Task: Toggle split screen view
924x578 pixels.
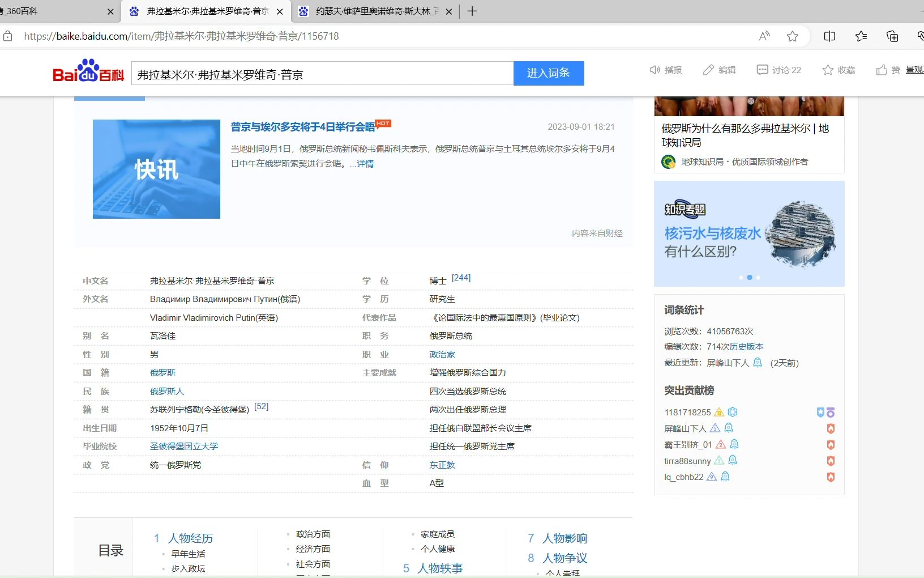Action: [x=829, y=36]
